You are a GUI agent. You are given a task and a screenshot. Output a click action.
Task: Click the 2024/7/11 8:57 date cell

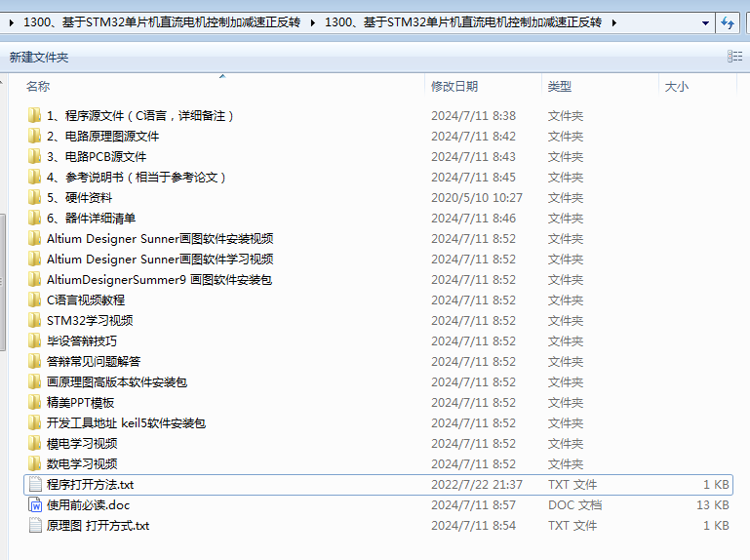474,505
